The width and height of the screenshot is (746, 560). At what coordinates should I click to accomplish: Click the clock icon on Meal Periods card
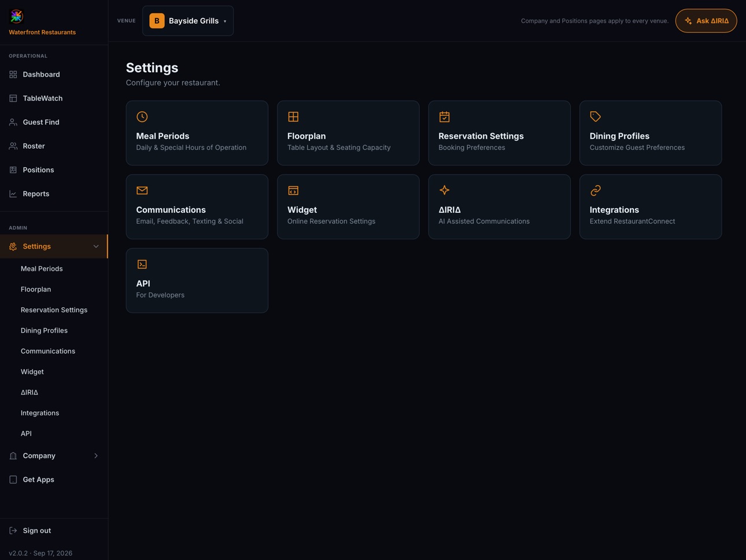click(142, 117)
